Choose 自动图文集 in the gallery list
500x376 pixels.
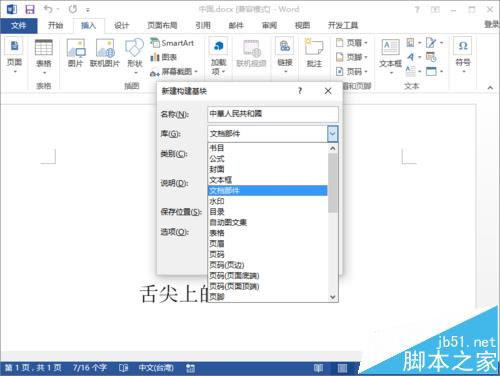268,222
